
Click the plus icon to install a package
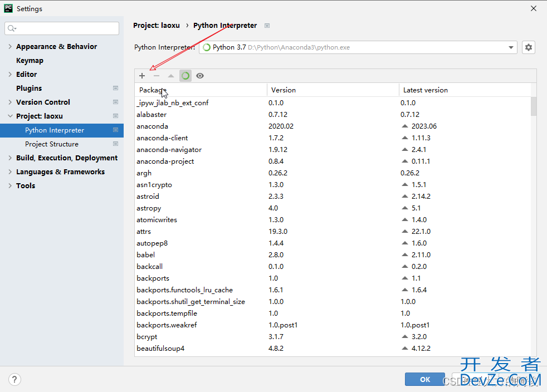[142, 76]
